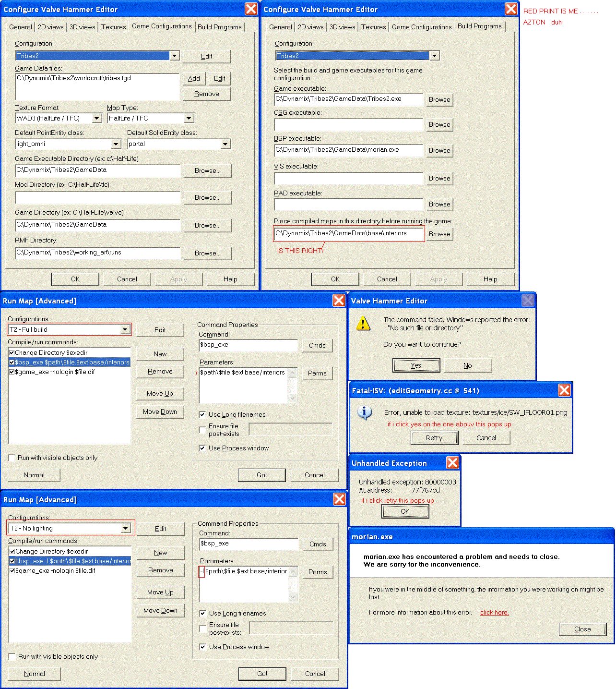Viewport: 616px width, 689px height.
Task: Select tribes.fgd entry in Game Data files list
Action: [74, 78]
